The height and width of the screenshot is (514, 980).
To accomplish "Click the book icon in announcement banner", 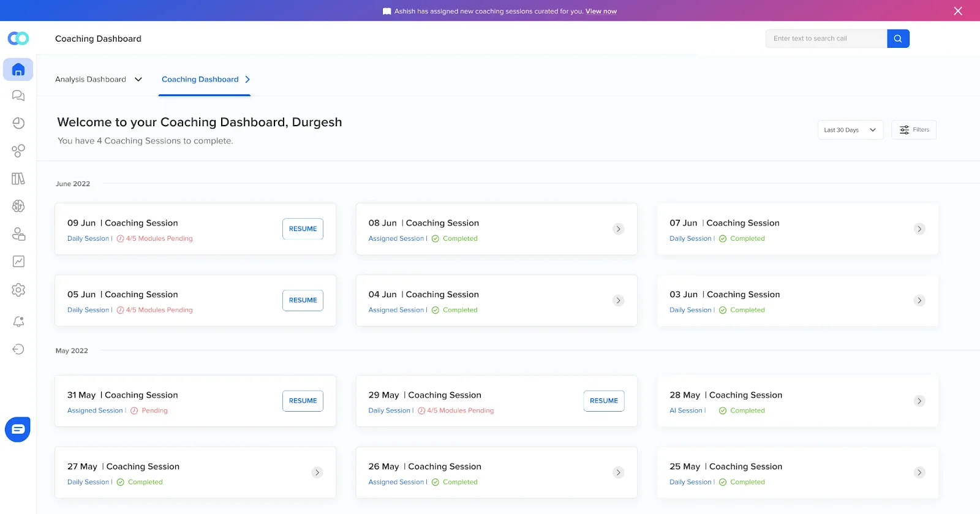I will (x=386, y=11).
